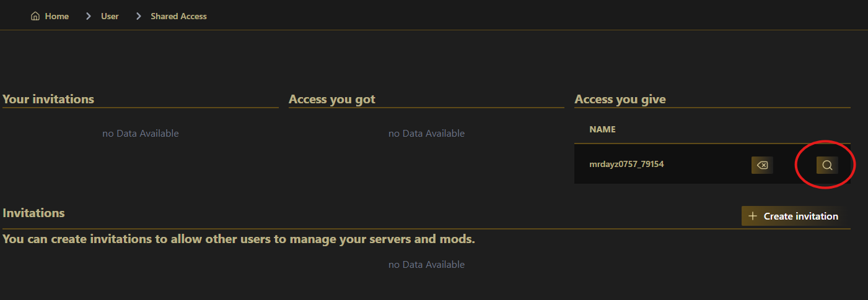Go to the Home breadcrumb link

(56, 16)
